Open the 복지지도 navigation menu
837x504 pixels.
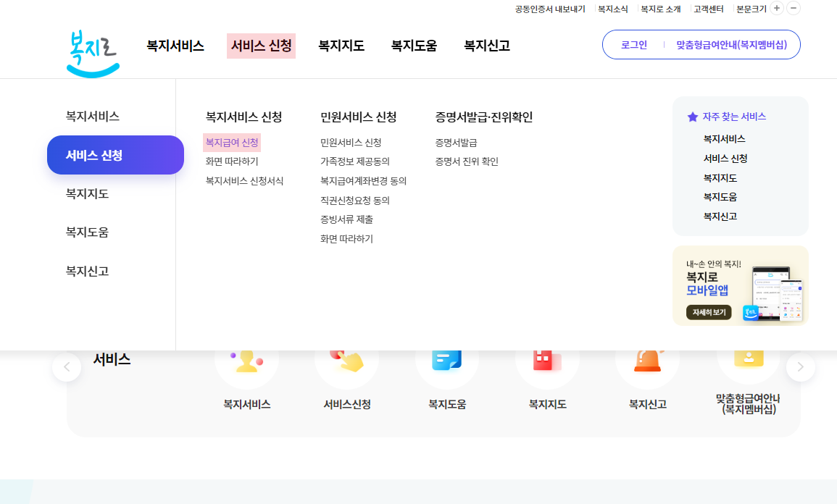[x=342, y=45]
